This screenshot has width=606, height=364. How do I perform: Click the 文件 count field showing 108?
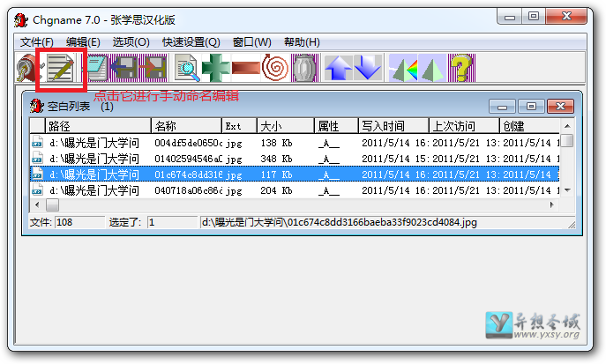click(79, 223)
